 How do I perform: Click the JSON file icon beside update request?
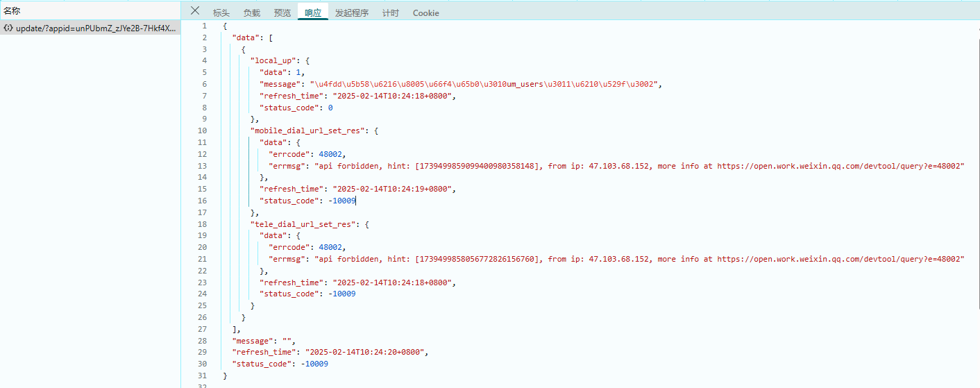coord(8,28)
